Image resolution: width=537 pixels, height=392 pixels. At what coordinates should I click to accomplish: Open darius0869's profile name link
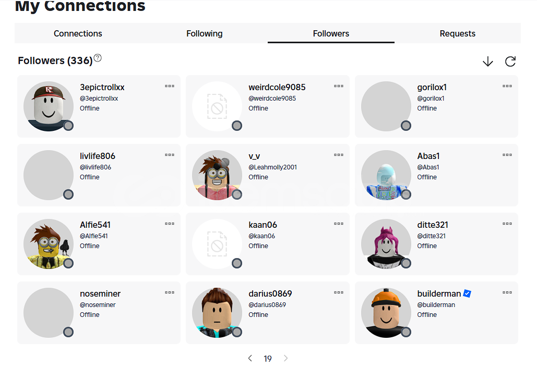pyautogui.click(x=270, y=293)
